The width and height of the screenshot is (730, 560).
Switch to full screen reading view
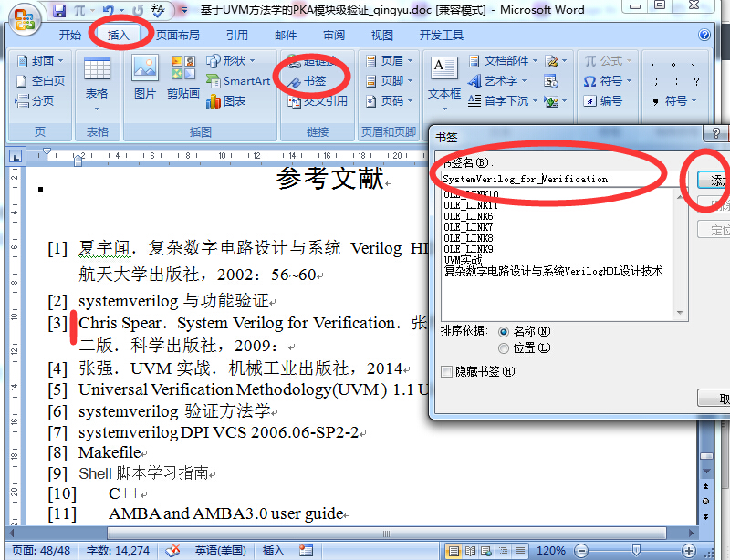click(470, 551)
